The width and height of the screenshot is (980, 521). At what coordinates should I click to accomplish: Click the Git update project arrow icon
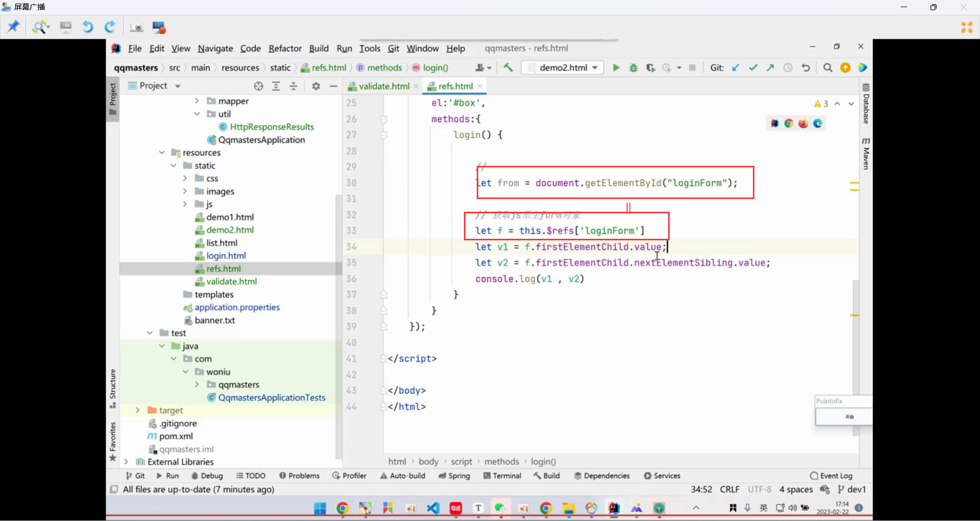(x=736, y=68)
